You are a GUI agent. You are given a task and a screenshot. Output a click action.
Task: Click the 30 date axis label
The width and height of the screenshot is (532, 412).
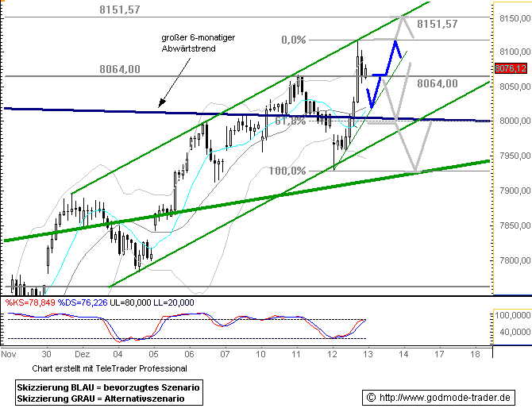[x=47, y=354]
